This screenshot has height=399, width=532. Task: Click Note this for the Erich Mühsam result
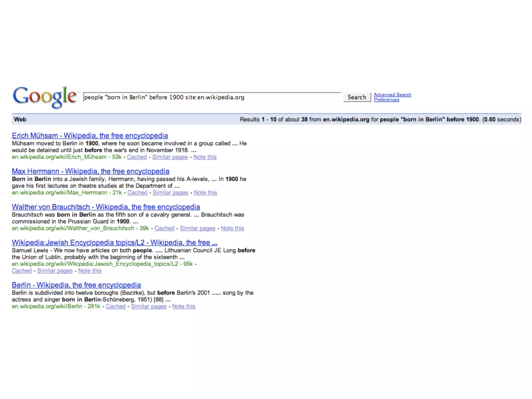pyautogui.click(x=205, y=157)
